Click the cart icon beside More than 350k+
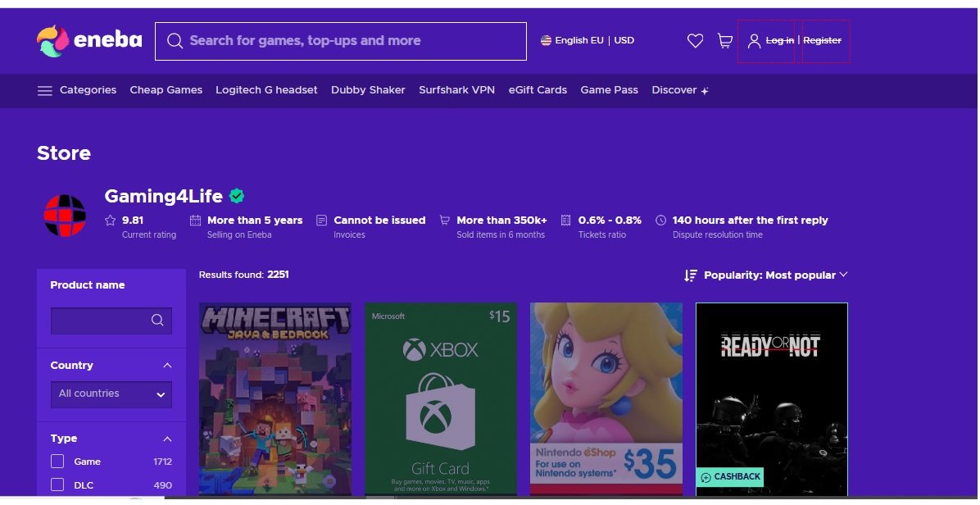Image resolution: width=980 pixels, height=505 pixels. point(444,220)
